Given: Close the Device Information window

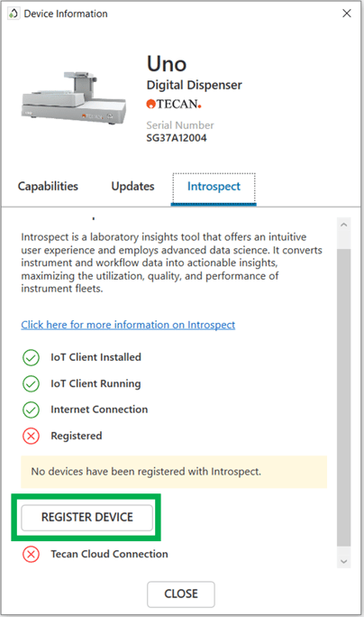Looking at the screenshot, I should [347, 14].
